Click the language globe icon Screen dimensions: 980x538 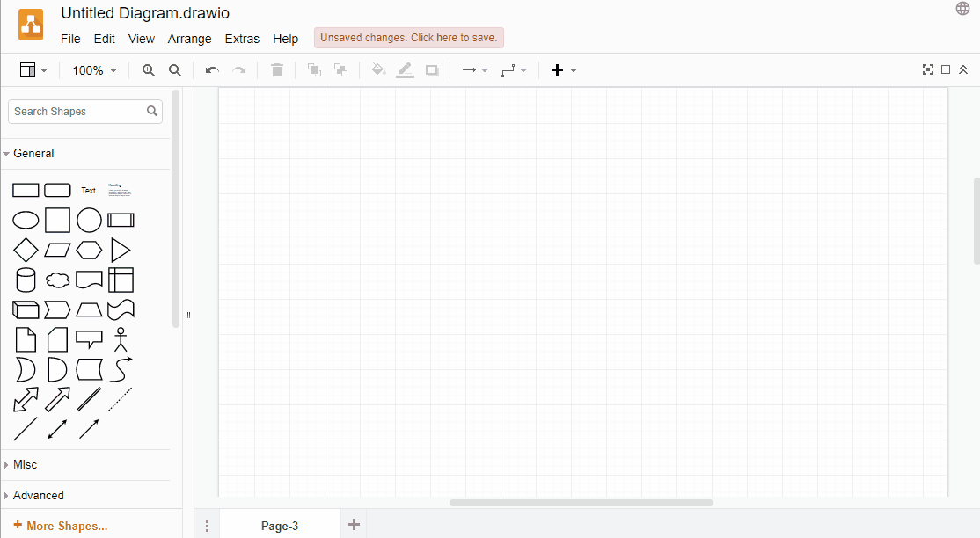point(962,8)
